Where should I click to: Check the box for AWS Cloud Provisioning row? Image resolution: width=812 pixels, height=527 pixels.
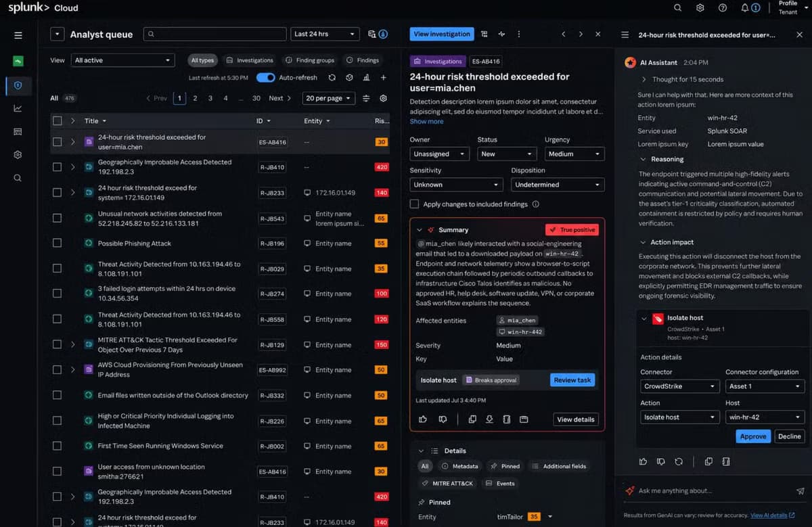click(58, 369)
